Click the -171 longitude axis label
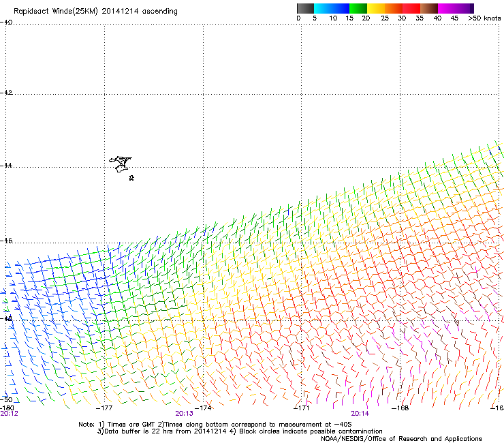Screen dimensions: 504x443 tap(302, 408)
